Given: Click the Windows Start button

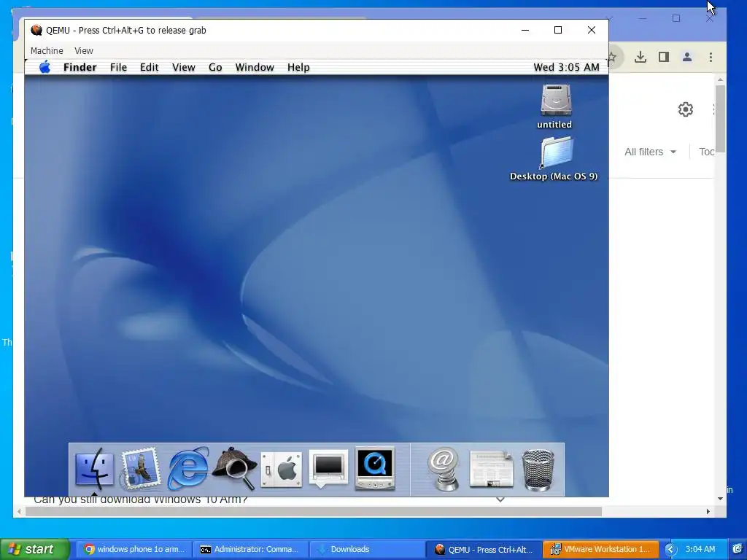Looking at the screenshot, I should click(x=35, y=549).
